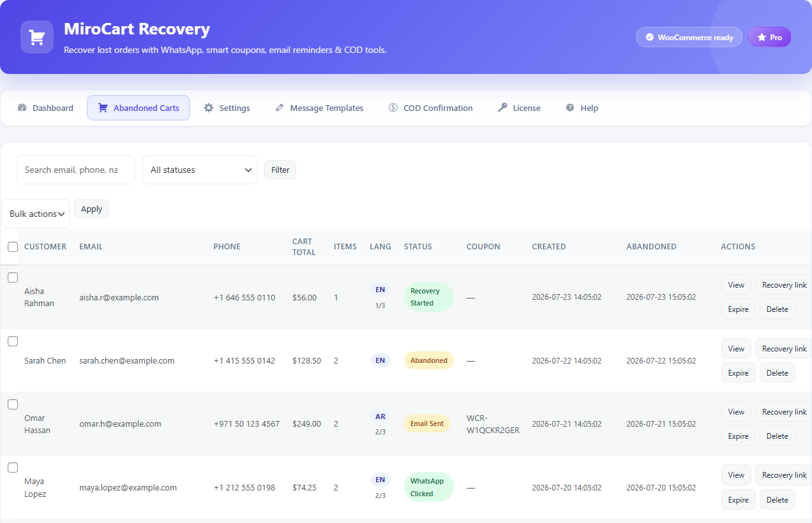Click the Settings gear icon

(x=209, y=108)
